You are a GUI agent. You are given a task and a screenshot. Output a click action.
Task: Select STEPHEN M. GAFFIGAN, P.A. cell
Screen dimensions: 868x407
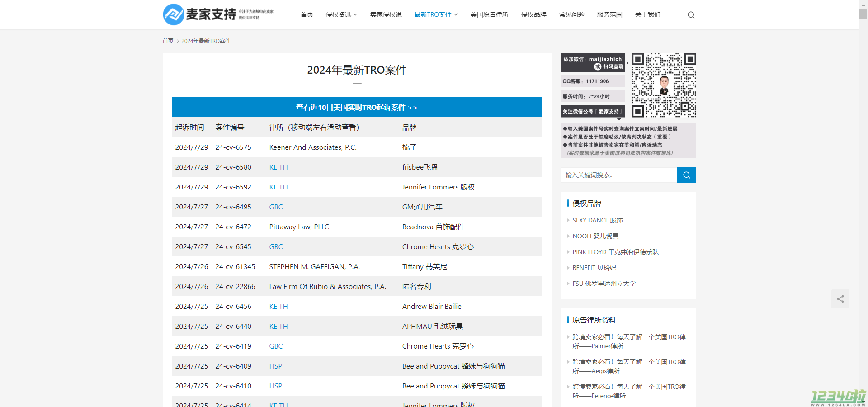click(x=315, y=266)
